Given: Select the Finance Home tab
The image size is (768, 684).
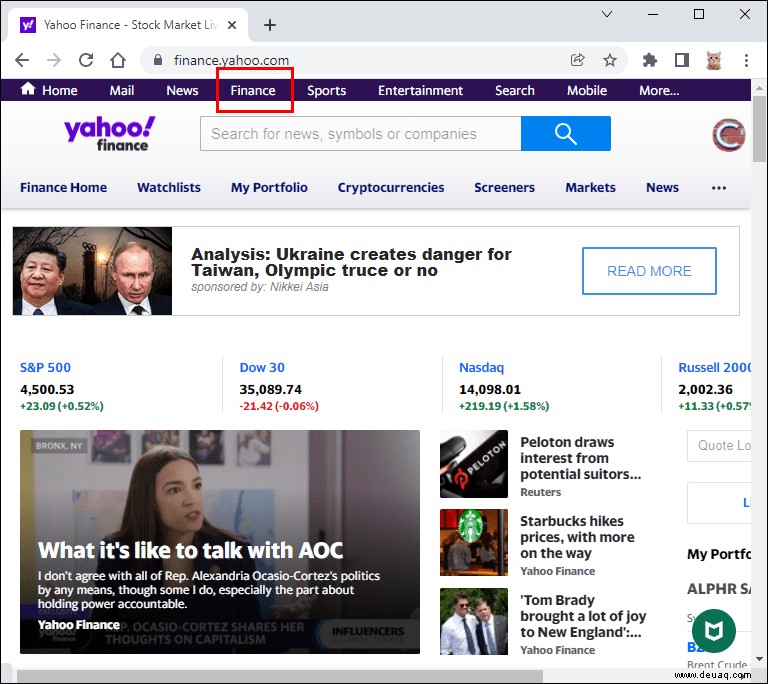Looking at the screenshot, I should (x=63, y=188).
